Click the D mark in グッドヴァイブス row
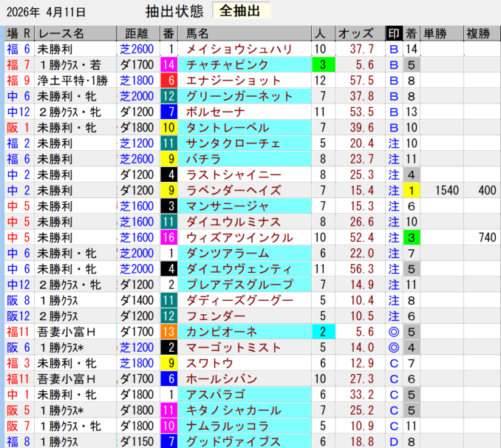 click(x=394, y=441)
